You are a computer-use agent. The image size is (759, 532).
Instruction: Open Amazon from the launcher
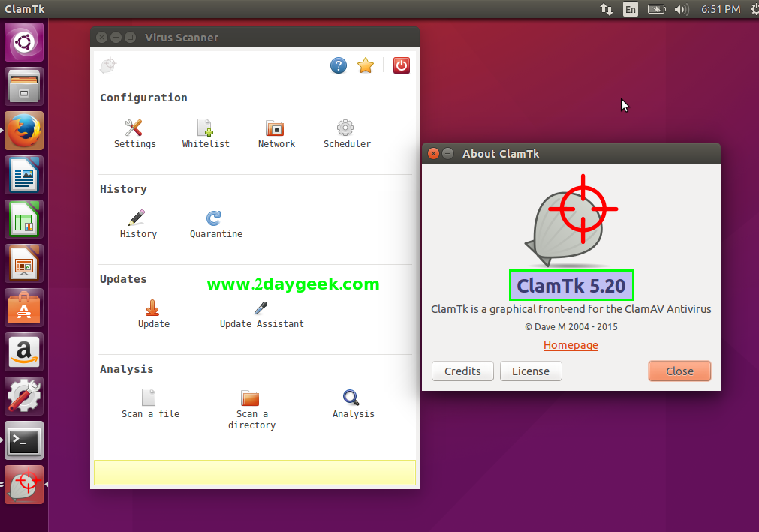[x=24, y=352]
